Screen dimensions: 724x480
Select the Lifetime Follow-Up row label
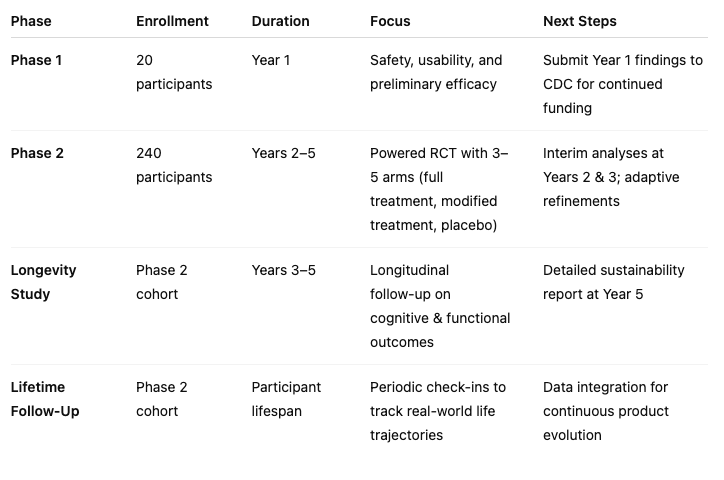(45, 399)
